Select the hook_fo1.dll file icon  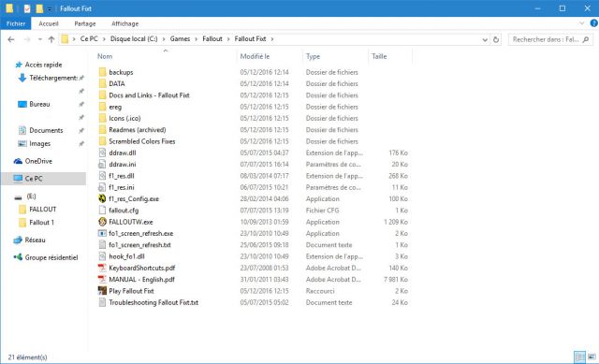pos(102,256)
